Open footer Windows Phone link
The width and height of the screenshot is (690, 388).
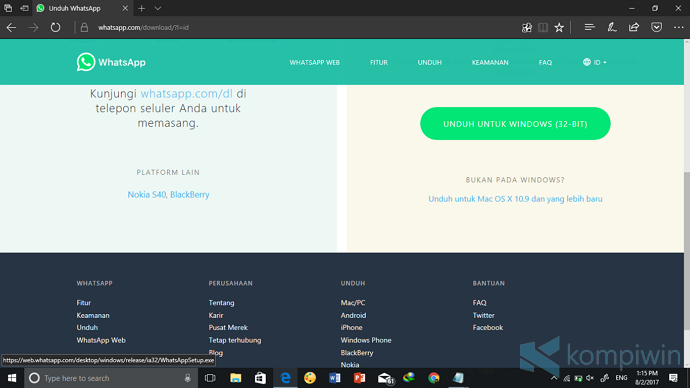[366, 340]
